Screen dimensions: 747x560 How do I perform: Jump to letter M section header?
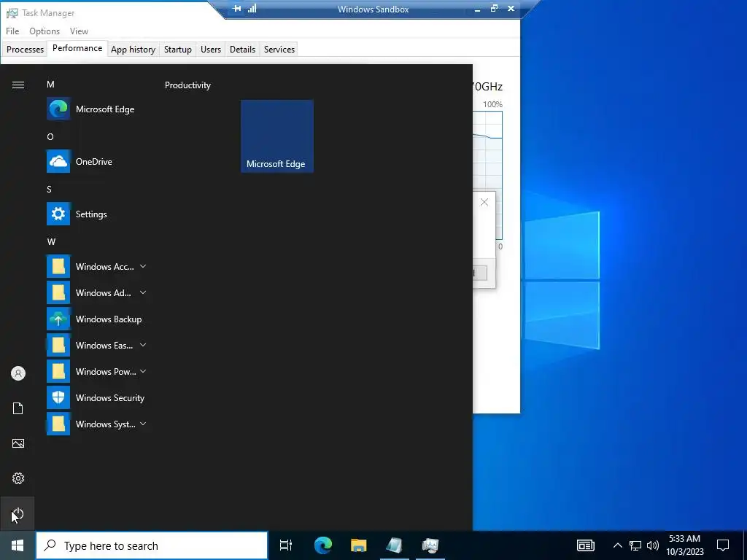[x=50, y=85]
